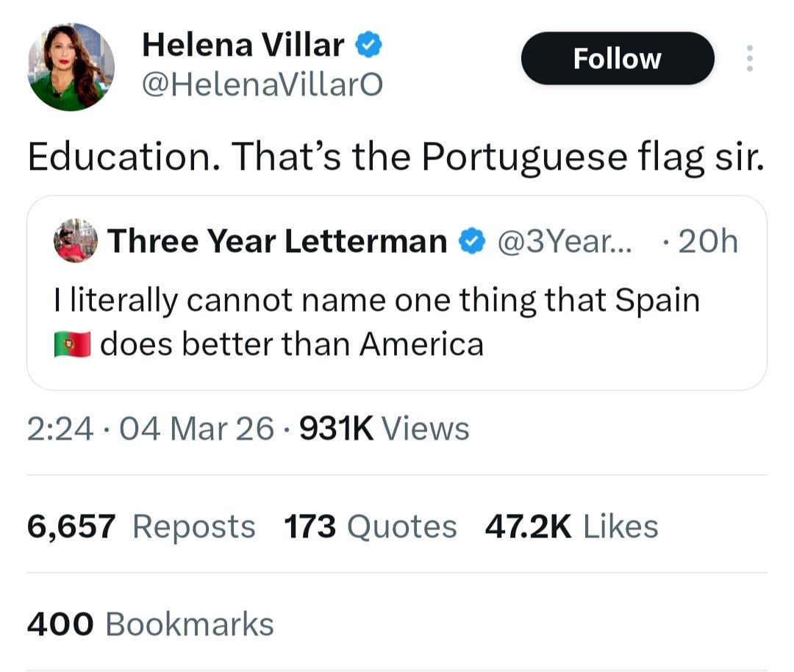Open the three-dot more options menu
Viewport: 794px width, 672px height.
coord(749,59)
